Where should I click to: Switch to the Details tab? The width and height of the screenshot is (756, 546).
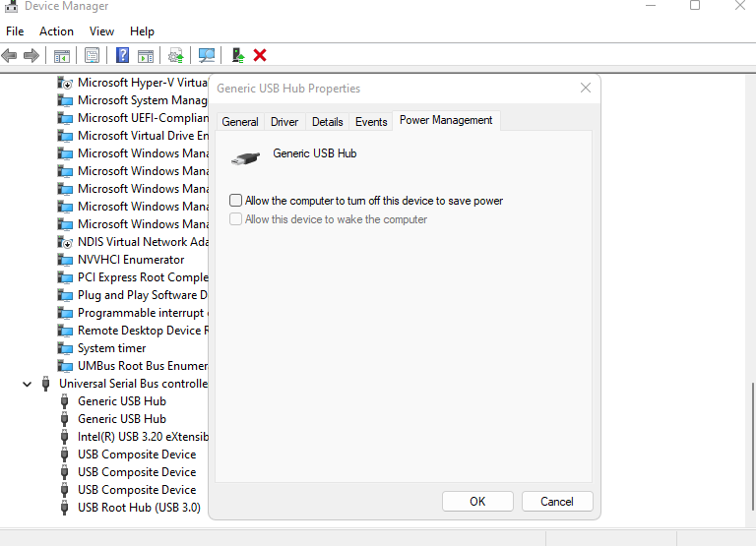328,122
